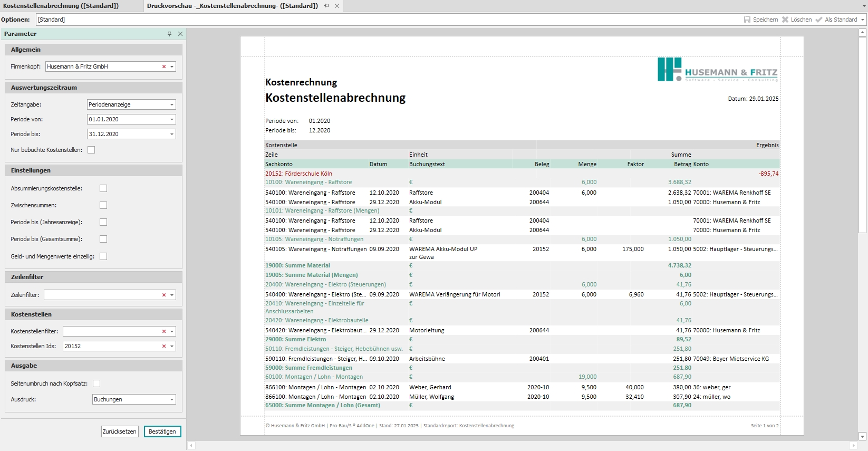Screen dimensions: 868x451
Task: Click the Ausgabe section header
Action: [93, 366]
